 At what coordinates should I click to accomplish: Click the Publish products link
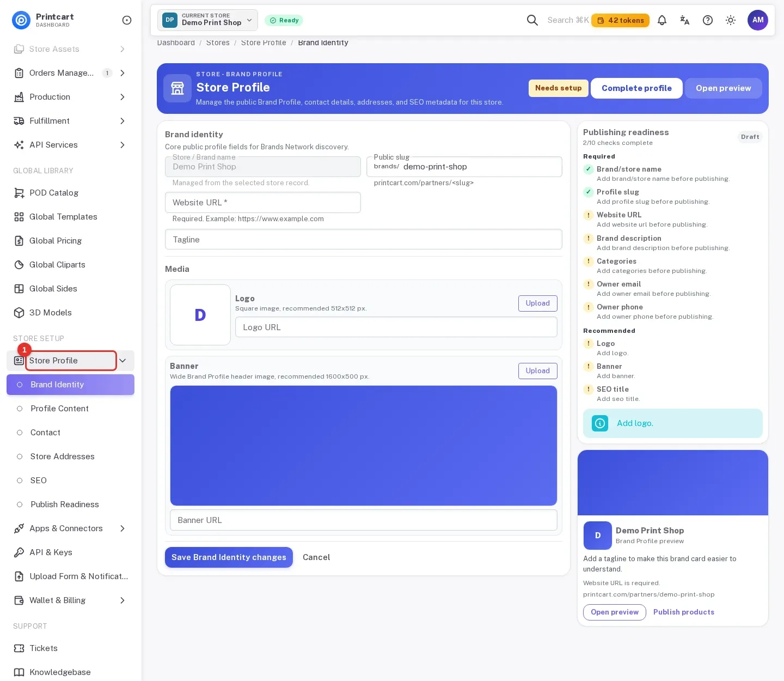684,612
